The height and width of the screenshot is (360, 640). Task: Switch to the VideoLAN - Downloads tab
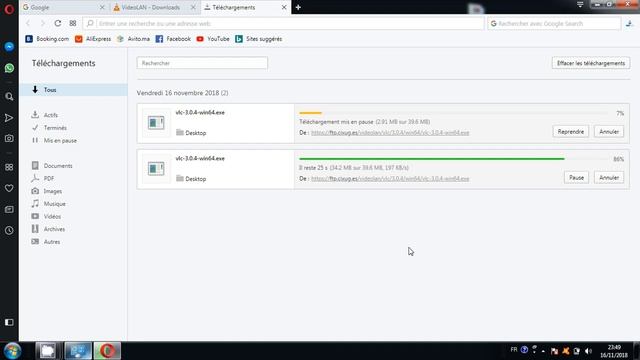click(151, 7)
